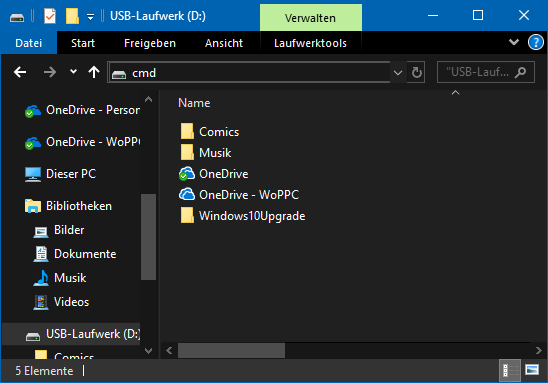548x383 pixels.
Task: Open Bilder library in navigation pane
Action: 59,230
